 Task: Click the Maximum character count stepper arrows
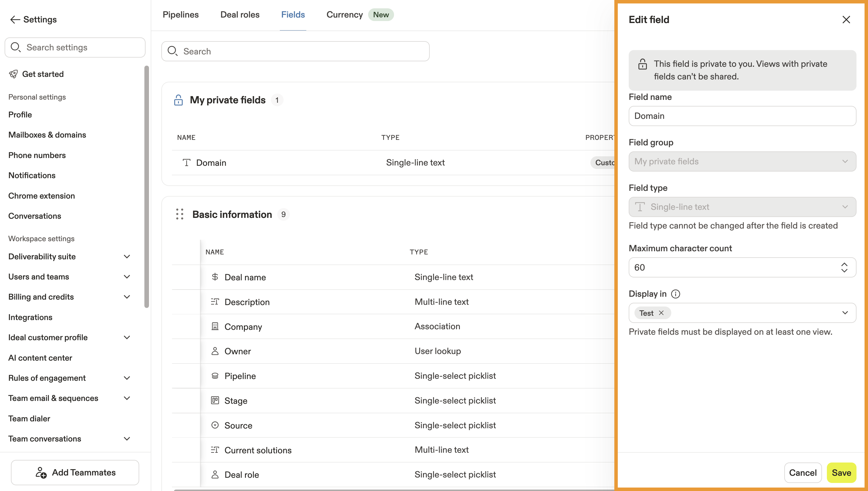(844, 267)
